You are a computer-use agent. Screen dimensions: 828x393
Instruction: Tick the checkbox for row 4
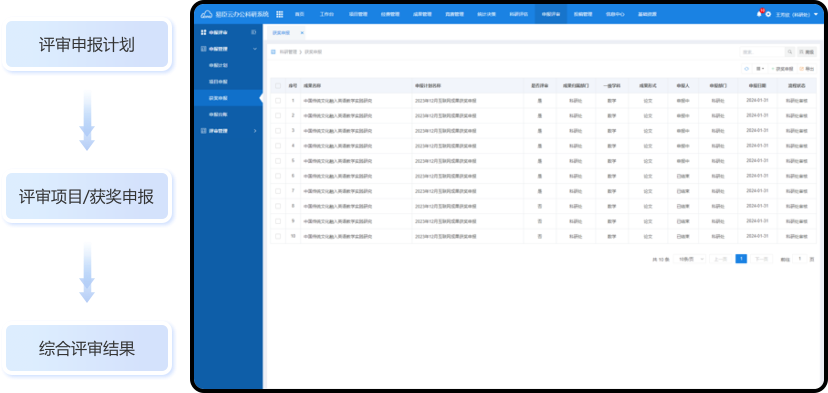pyautogui.click(x=278, y=146)
